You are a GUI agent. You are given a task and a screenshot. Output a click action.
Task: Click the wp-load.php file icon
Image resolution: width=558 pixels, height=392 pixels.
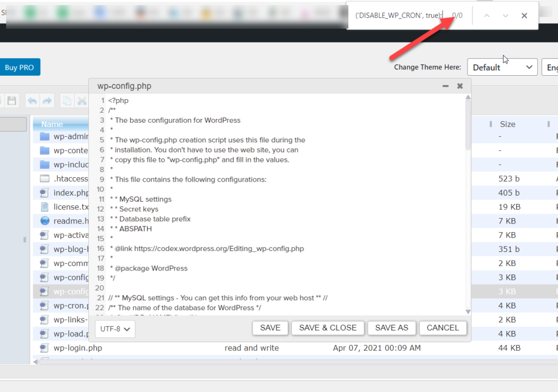[45, 334]
